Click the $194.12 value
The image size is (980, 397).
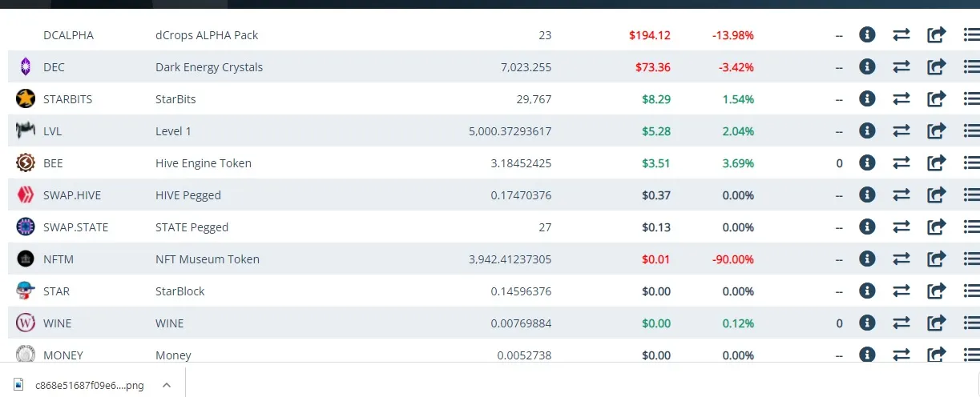[x=650, y=35]
